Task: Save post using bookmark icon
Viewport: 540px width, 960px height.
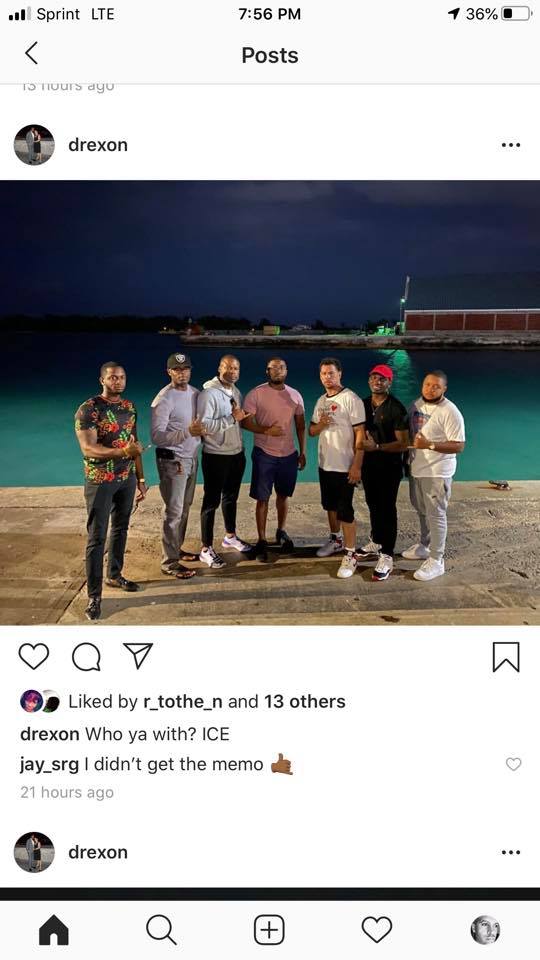Action: click(x=506, y=657)
